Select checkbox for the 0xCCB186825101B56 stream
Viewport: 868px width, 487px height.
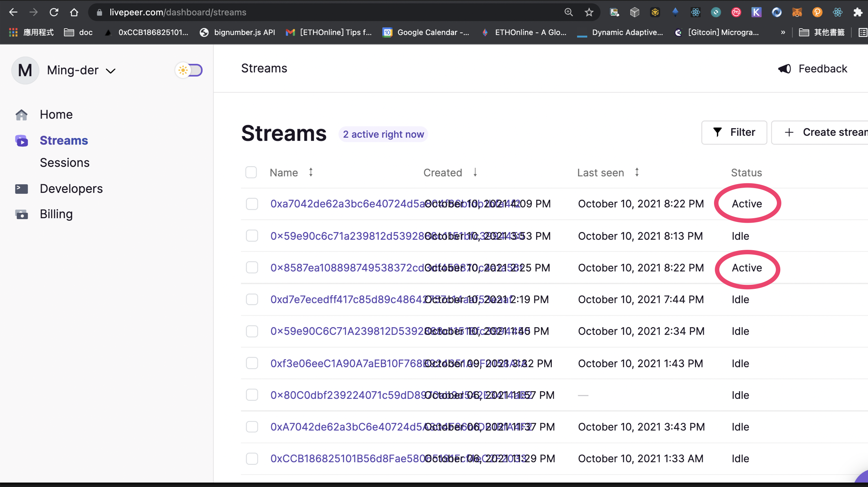click(252, 458)
